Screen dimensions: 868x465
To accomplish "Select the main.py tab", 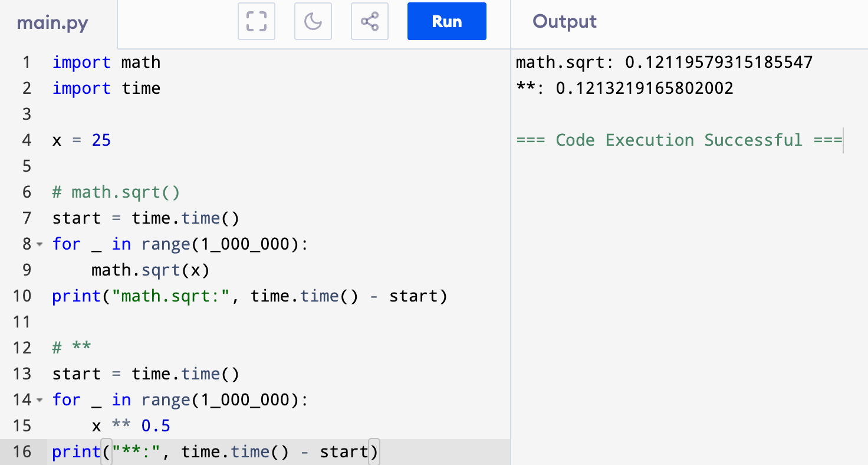I will click(52, 22).
